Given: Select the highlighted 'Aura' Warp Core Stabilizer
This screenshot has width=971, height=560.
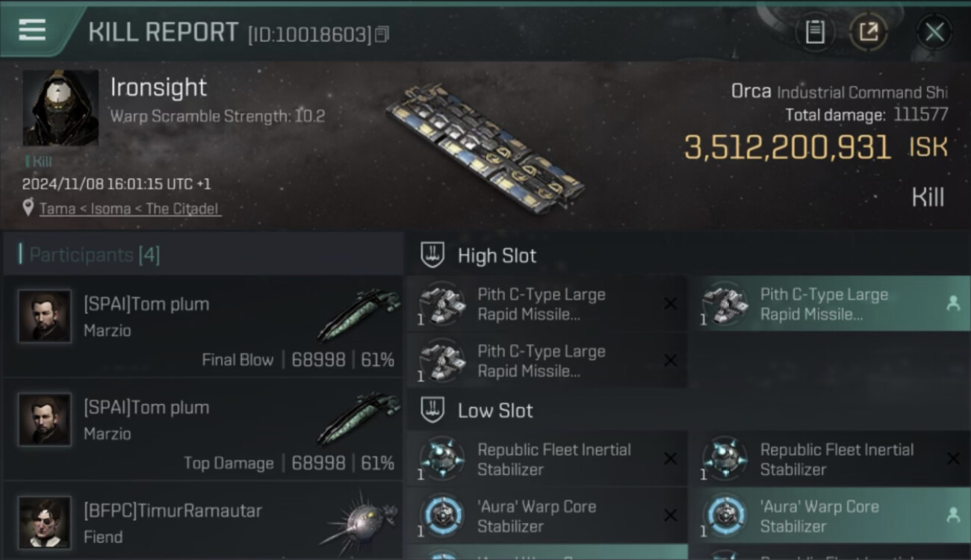Looking at the screenshot, I should tap(823, 516).
